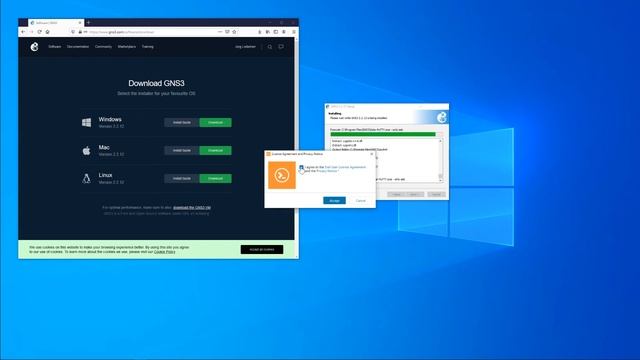Click the Apple logo icon in download list
This screenshot has height=360, width=640.
pos(87,151)
